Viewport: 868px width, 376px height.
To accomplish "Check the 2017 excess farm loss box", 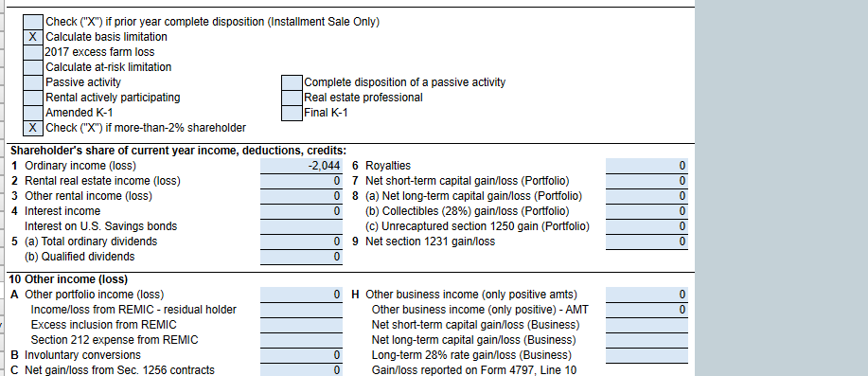I will pos(33,51).
